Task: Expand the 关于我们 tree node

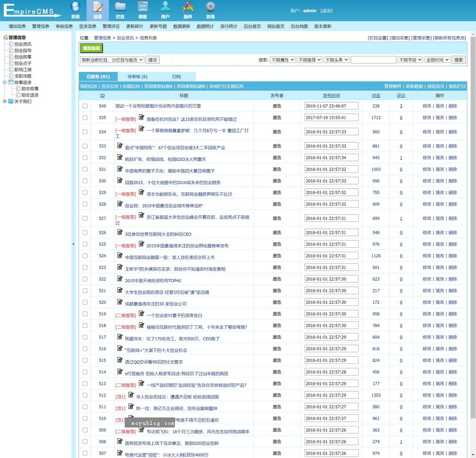Action: click(x=5, y=101)
